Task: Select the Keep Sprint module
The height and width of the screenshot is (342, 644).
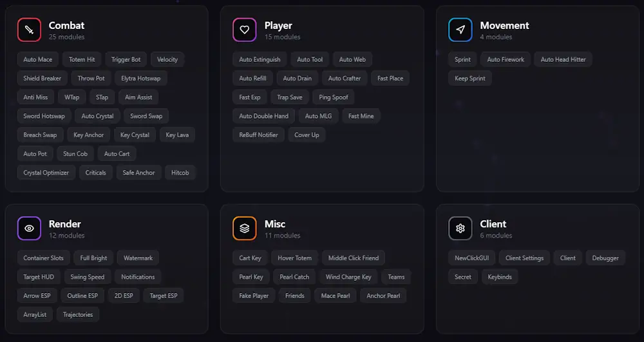Action: click(470, 78)
